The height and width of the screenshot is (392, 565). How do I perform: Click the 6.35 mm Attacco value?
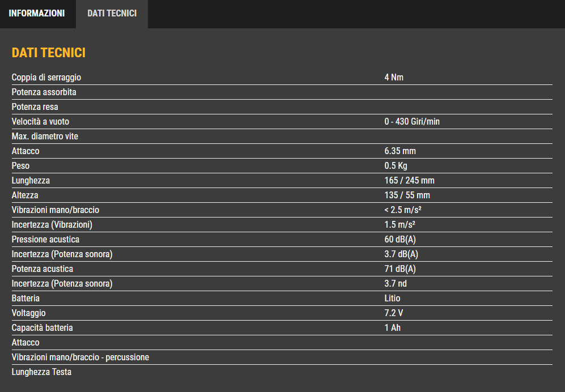(x=400, y=151)
